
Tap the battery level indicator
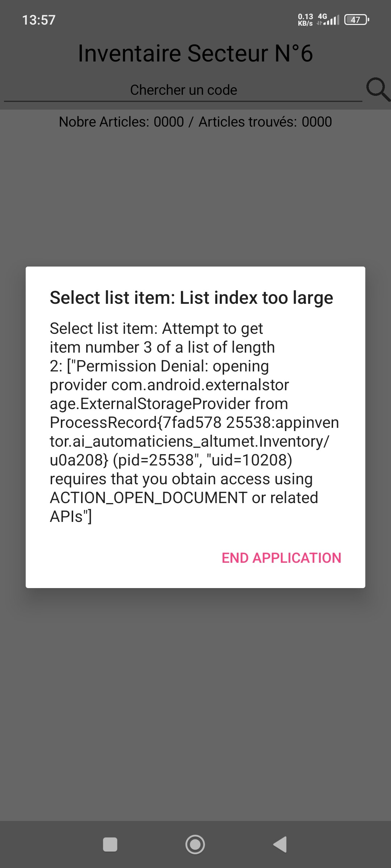[357, 20]
